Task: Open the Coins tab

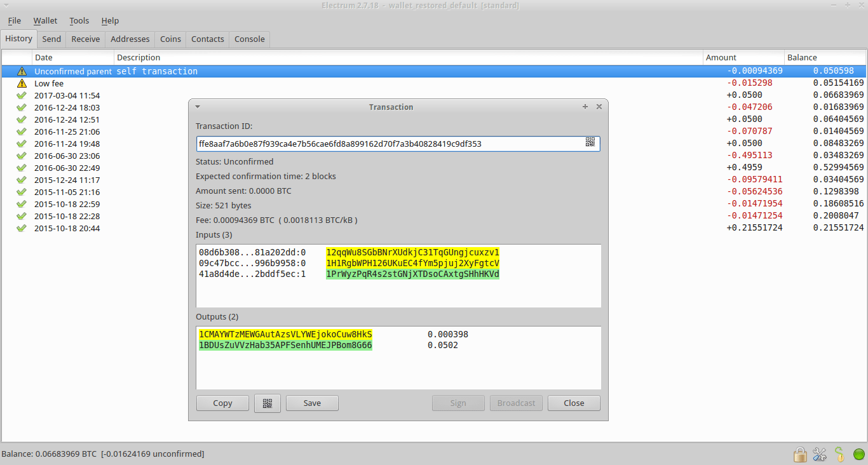Action: [x=170, y=39]
